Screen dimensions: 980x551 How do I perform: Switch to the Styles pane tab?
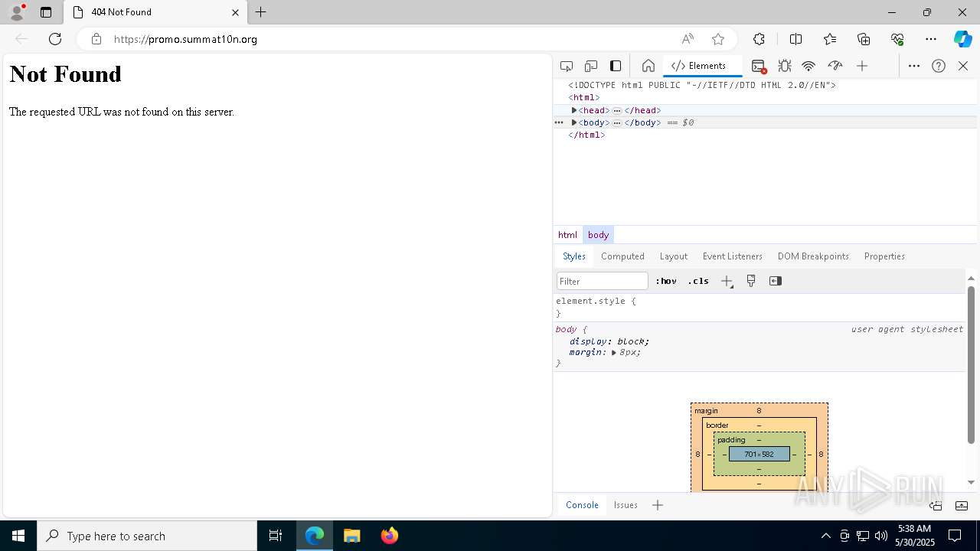573,256
